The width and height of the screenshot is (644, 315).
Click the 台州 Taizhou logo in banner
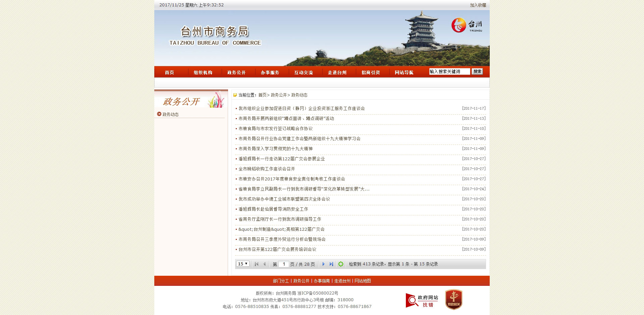467,25
